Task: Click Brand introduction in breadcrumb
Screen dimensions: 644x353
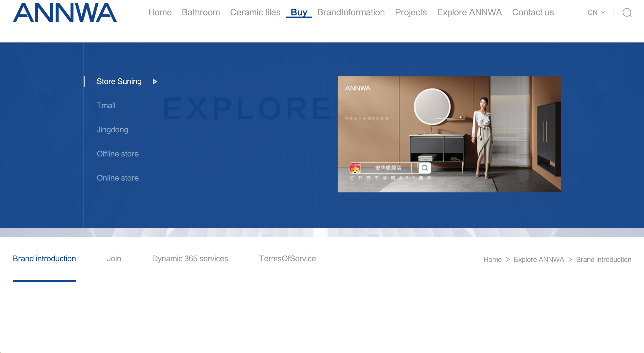Action: click(x=604, y=260)
